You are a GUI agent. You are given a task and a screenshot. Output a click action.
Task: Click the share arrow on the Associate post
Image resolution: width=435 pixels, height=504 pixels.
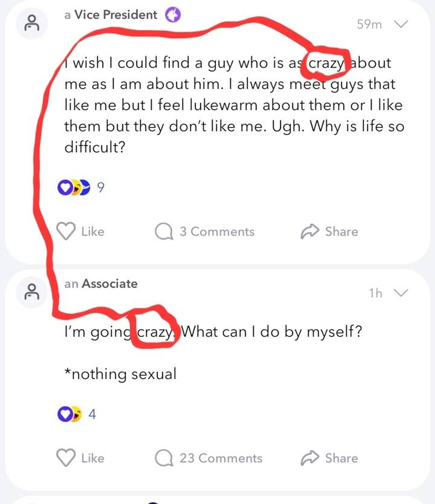tap(310, 458)
